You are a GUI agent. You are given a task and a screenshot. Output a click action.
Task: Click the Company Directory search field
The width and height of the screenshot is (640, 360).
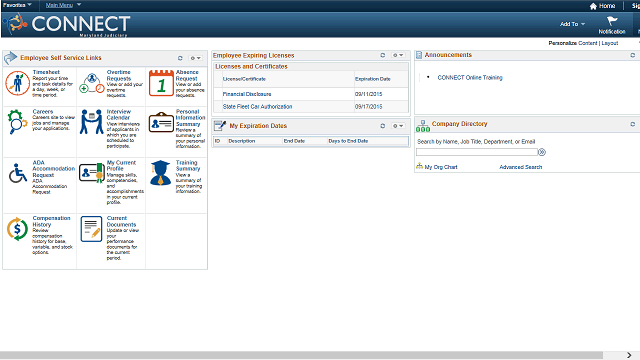click(477, 152)
